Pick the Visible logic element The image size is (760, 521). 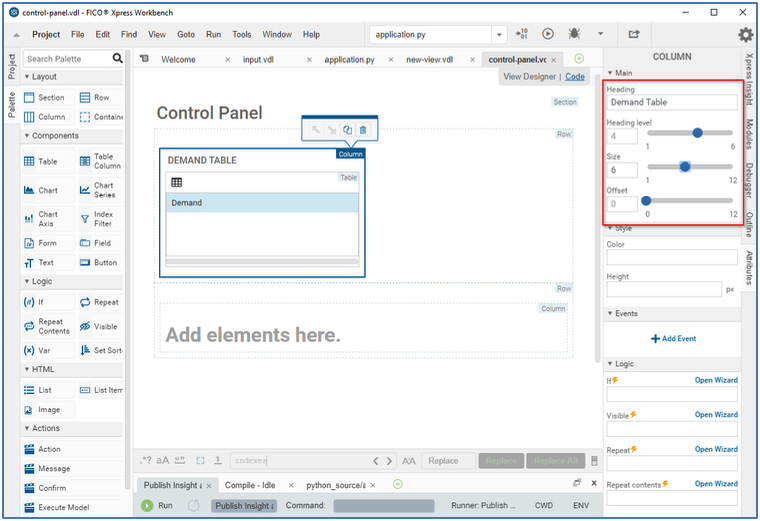pos(100,326)
